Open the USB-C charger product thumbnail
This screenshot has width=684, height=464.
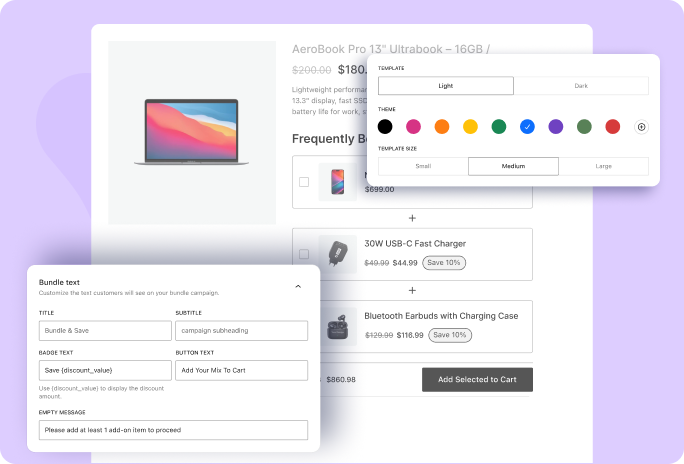point(338,254)
